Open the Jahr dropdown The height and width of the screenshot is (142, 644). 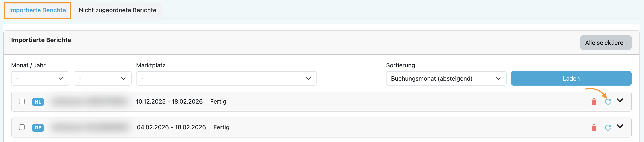click(103, 79)
